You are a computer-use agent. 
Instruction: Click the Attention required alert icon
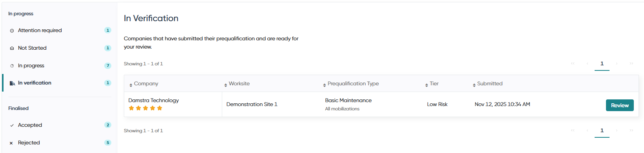click(x=12, y=31)
